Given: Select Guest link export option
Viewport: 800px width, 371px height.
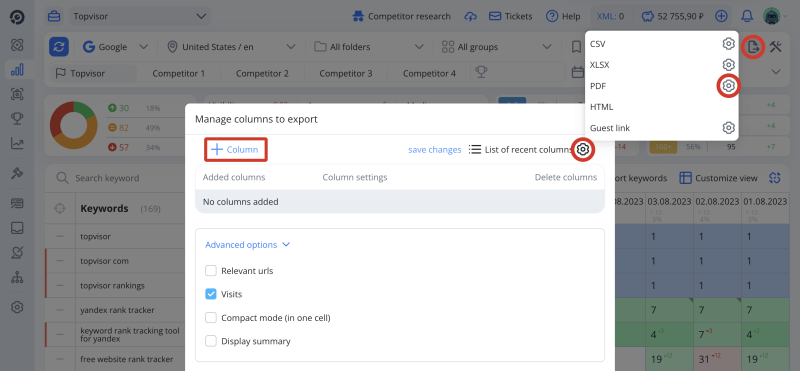Looking at the screenshot, I should pos(610,128).
